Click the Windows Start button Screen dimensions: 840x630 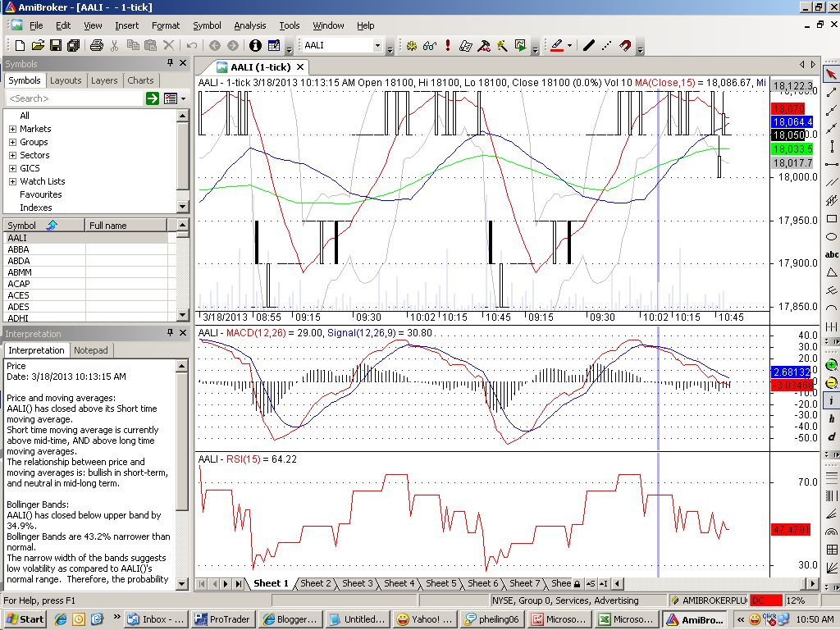(25, 619)
